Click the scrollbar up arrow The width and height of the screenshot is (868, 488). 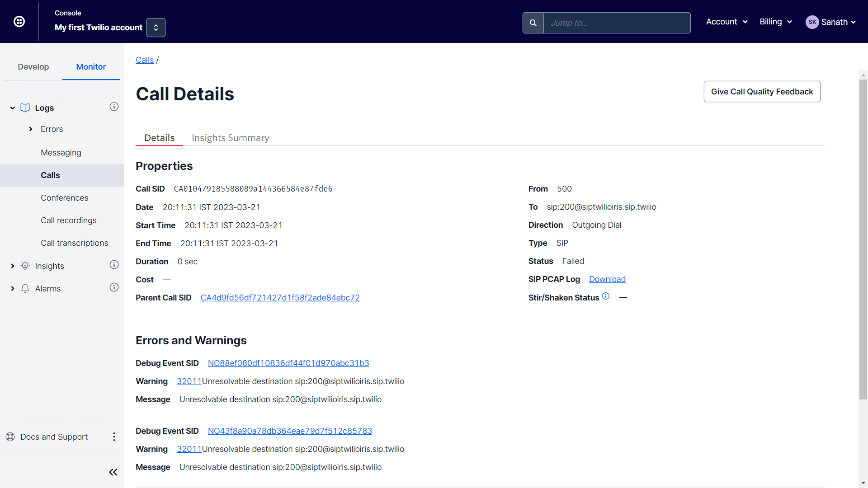coord(863,75)
